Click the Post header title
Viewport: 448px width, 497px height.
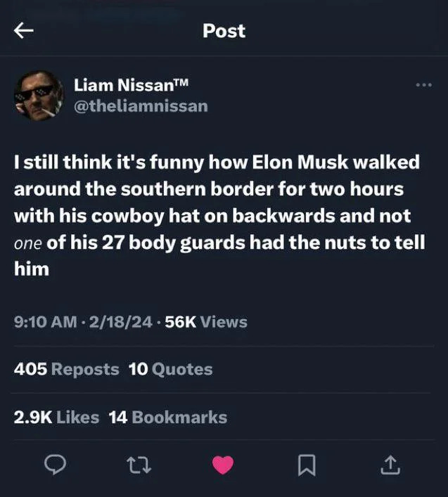[224, 31]
